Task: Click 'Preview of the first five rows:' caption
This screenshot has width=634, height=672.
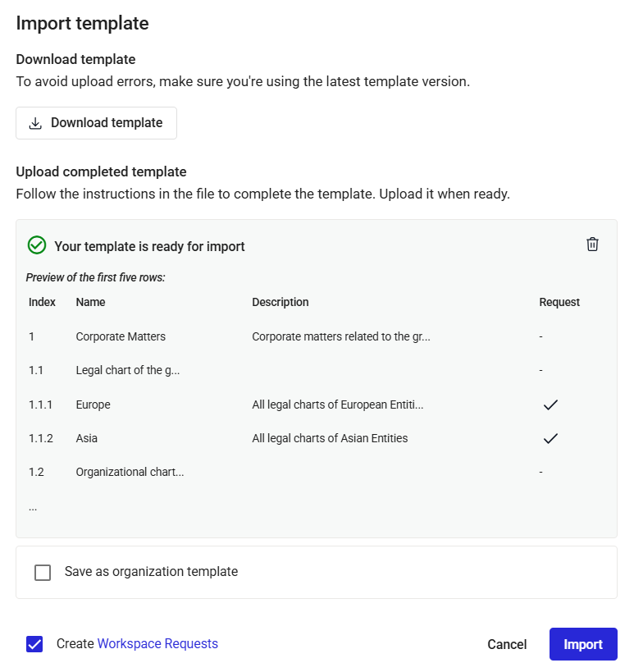Action: tap(95, 277)
